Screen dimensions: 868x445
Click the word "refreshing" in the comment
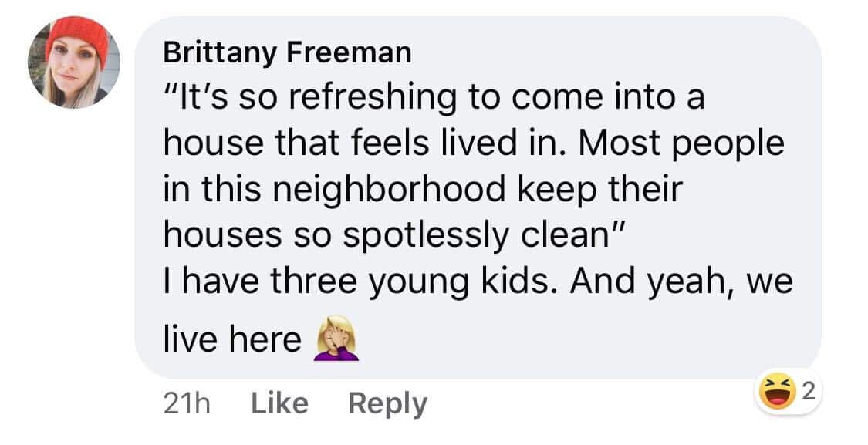[373, 98]
